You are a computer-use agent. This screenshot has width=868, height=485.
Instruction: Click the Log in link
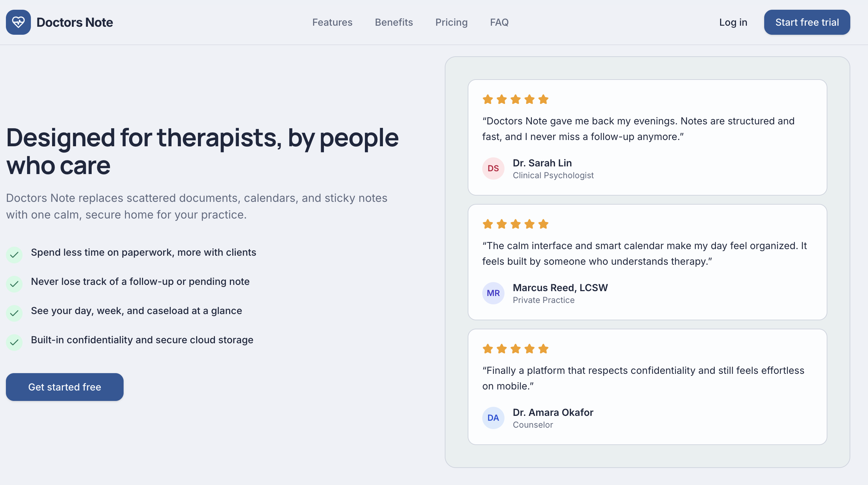point(733,22)
